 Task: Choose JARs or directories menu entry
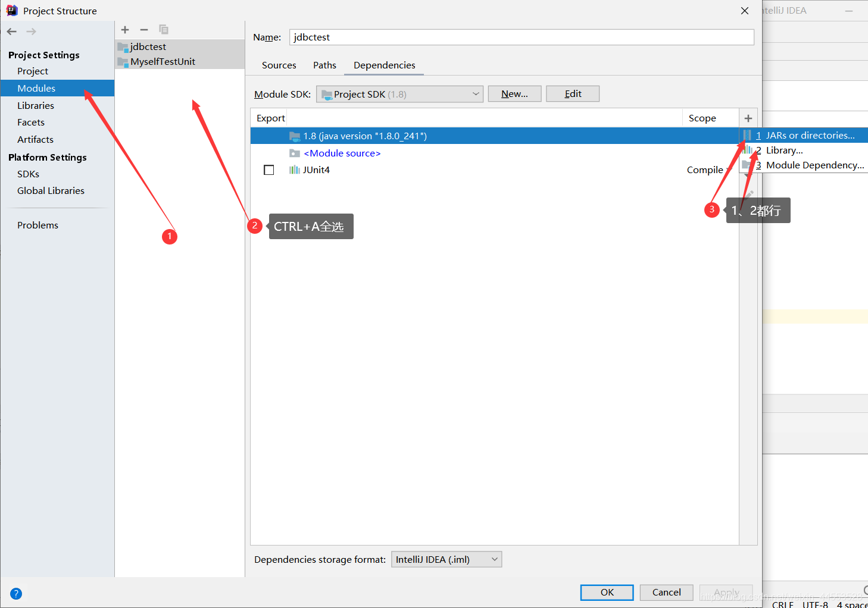(x=804, y=136)
